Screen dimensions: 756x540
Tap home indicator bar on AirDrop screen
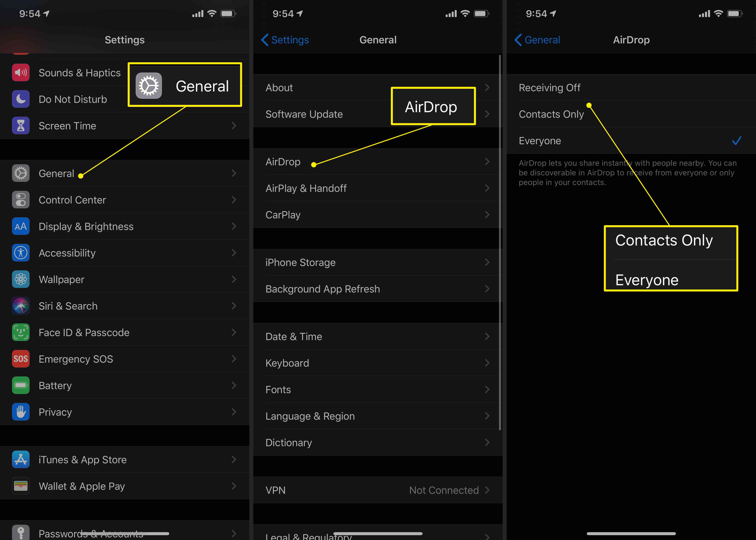(x=631, y=534)
